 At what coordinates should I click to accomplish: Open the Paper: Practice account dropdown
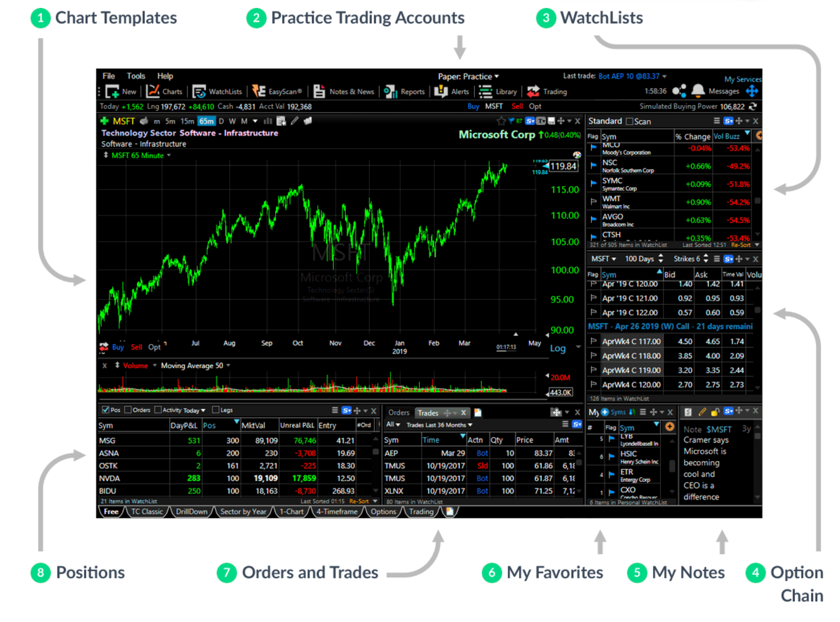468,76
